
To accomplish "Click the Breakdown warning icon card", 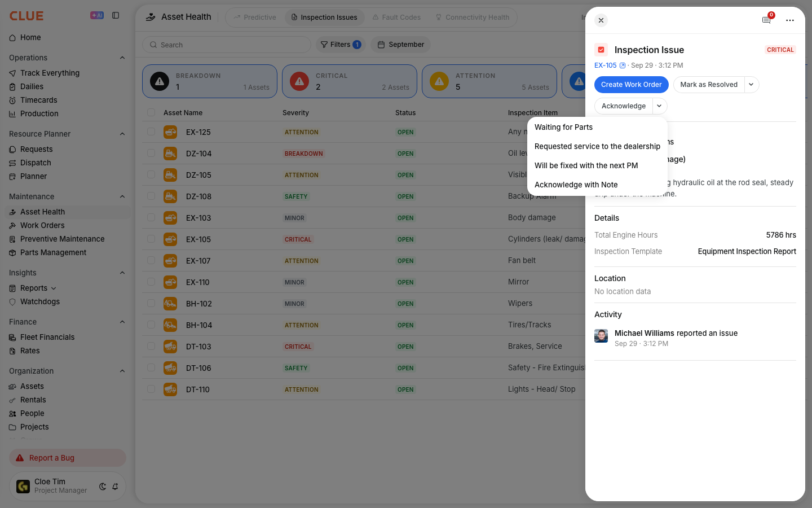I will click(x=160, y=81).
